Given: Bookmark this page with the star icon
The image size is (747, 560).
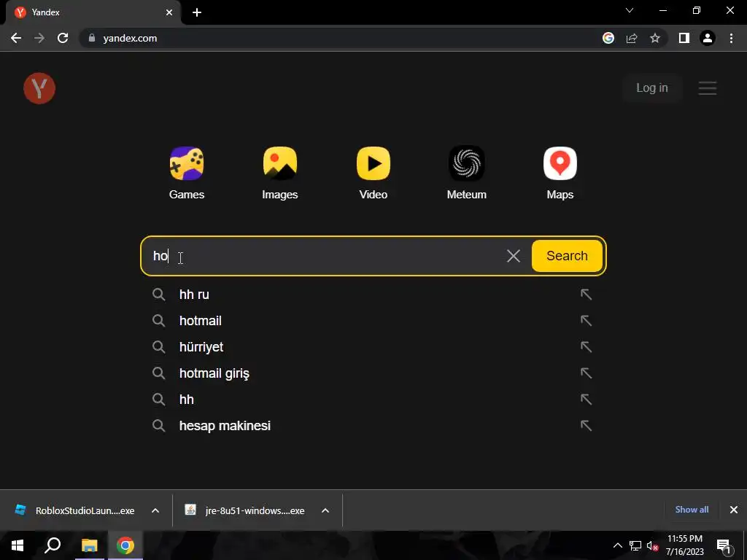Looking at the screenshot, I should 655,38.
